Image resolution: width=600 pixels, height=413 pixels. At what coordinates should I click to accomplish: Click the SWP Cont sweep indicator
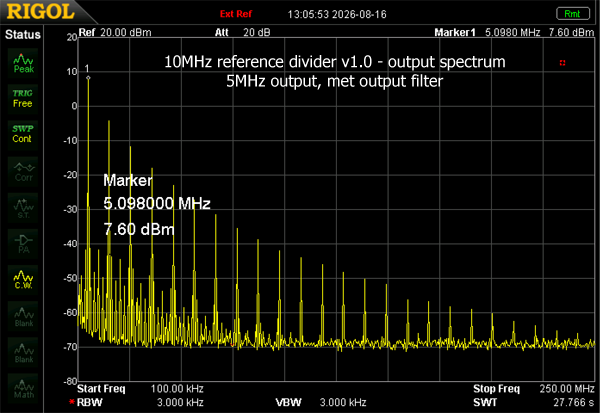pos(23,134)
